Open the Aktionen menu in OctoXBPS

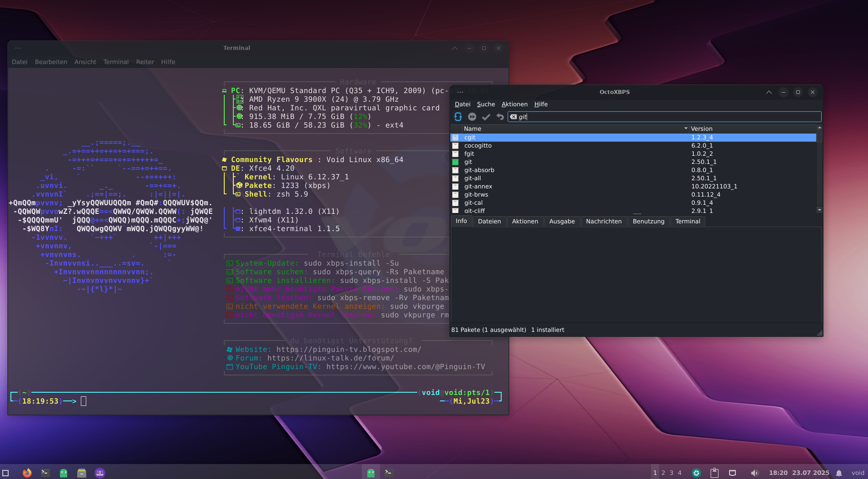[514, 104]
